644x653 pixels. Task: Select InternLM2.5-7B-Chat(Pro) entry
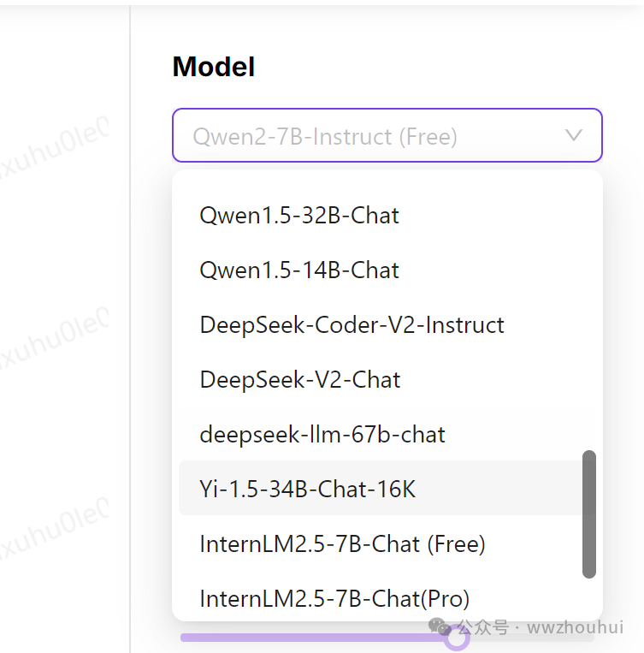pyautogui.click(x=334, y=597)
